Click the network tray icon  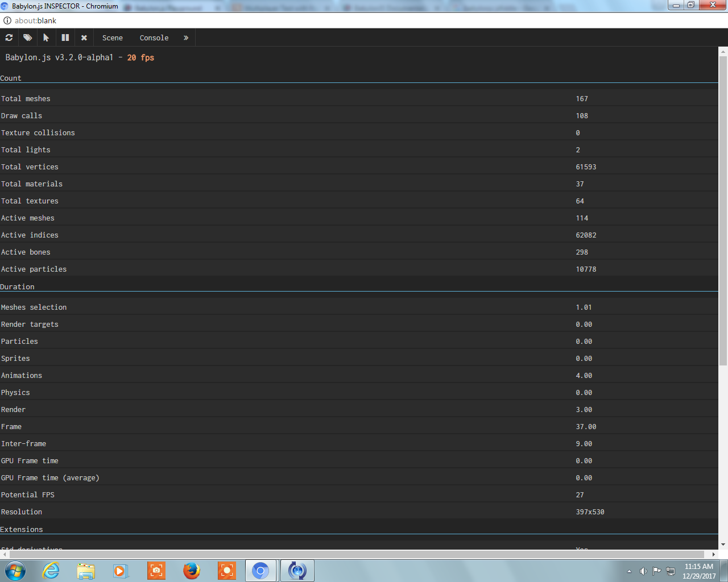(x=671, y=571)
